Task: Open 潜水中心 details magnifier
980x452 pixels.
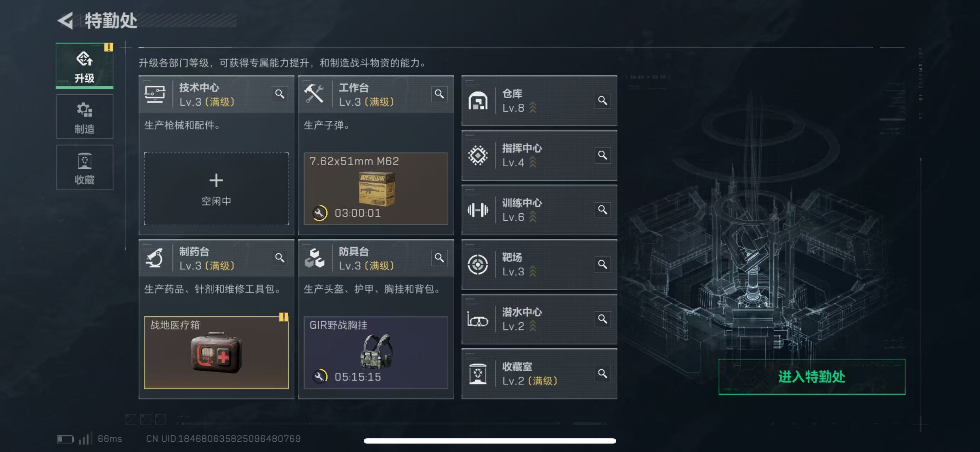Action: [x=602, y=319]
